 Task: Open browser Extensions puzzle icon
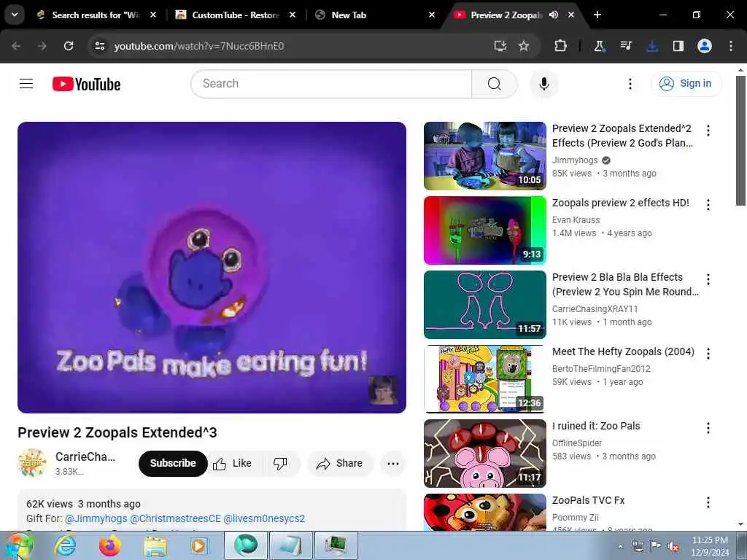click(561, 46)
